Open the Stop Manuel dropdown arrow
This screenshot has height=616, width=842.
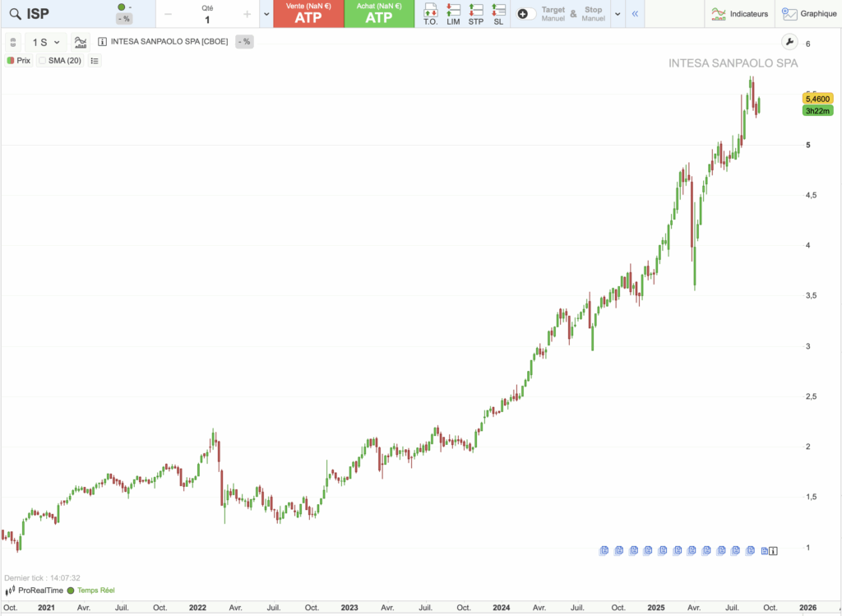(618, 13)
